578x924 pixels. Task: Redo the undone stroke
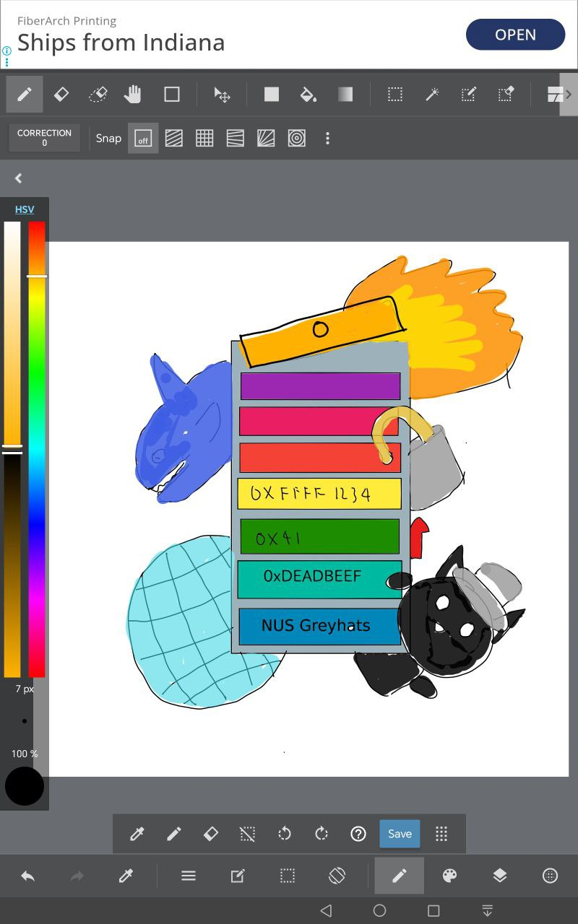[77, 876]
